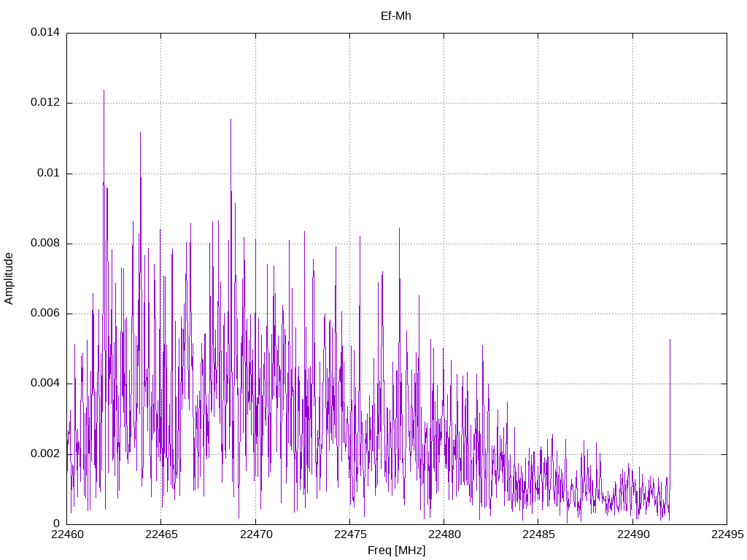Viewport: 747px width, 560px height.
Task: Click the 22480 x-axis tick label
Action: [x=444, y=534]
